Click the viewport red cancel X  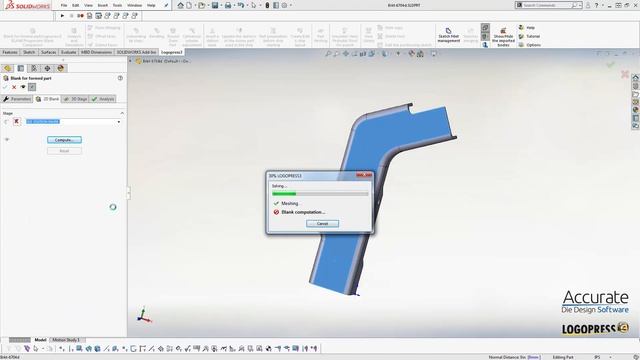624,74
